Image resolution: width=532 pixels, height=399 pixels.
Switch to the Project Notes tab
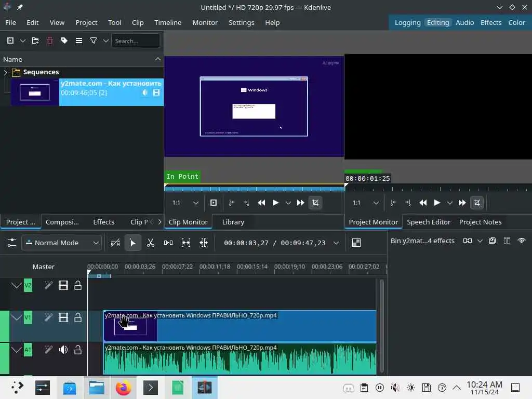pyautogui.click(x=480, y=222)
